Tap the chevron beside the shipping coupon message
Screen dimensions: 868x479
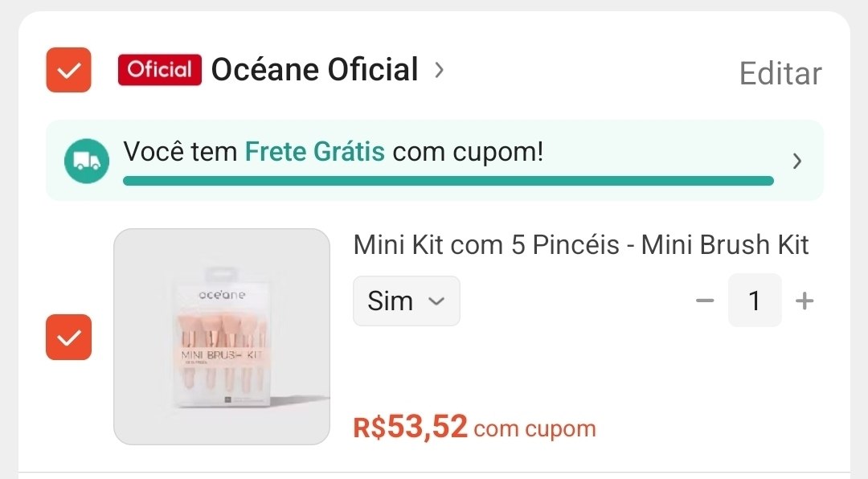pyautogui.click(x=796, y=161)
